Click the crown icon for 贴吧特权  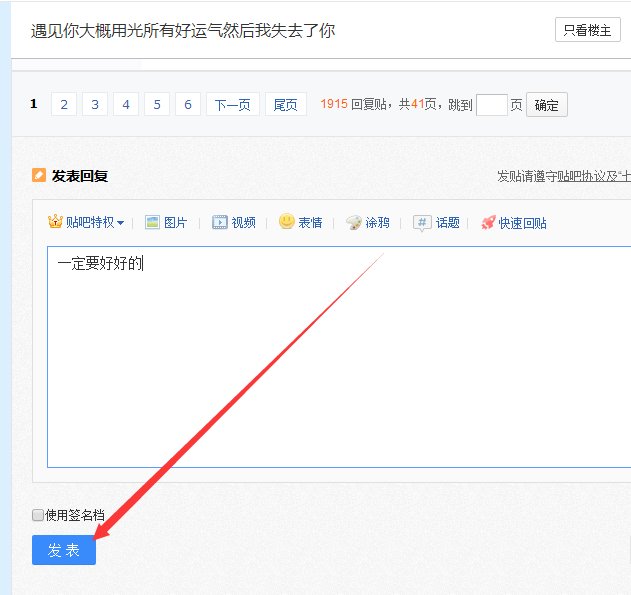click(55, 222)
